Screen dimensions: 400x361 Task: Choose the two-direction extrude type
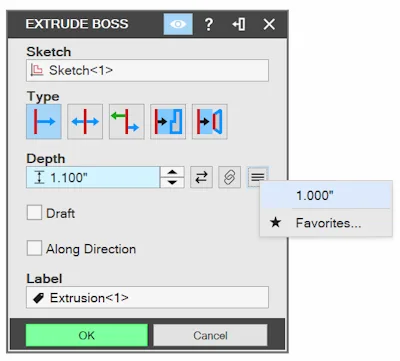click(x=127, y=122)
